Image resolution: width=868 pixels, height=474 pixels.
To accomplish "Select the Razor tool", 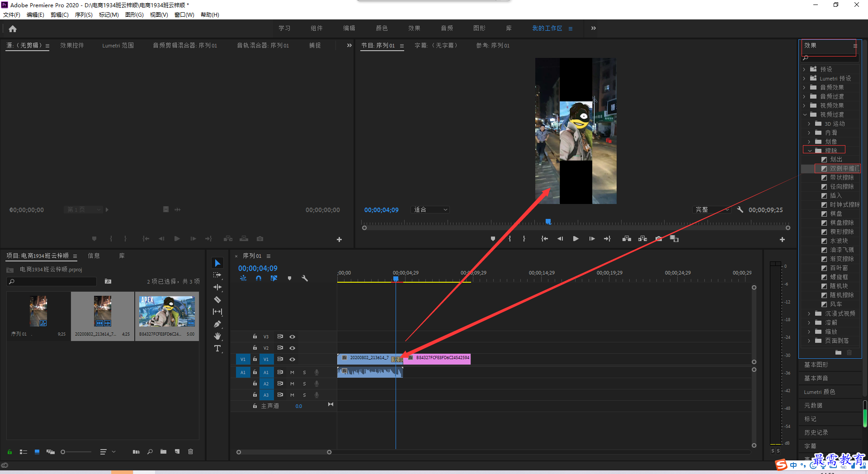I will tap(217, 299).
